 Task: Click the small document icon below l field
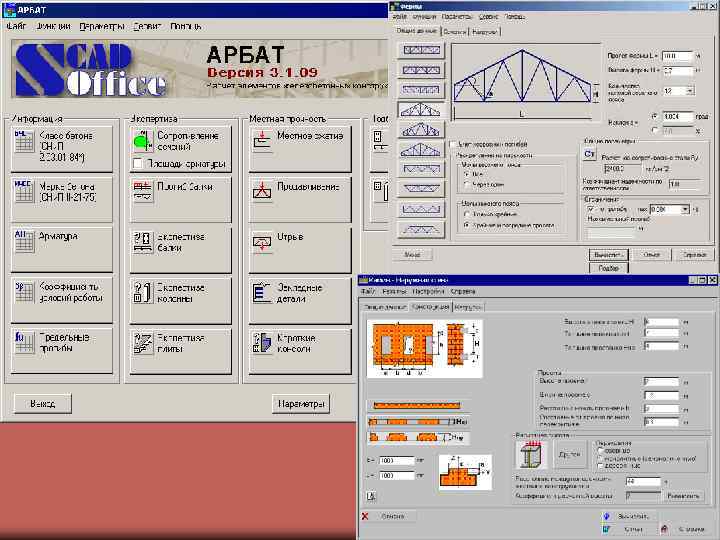point(372,496)
